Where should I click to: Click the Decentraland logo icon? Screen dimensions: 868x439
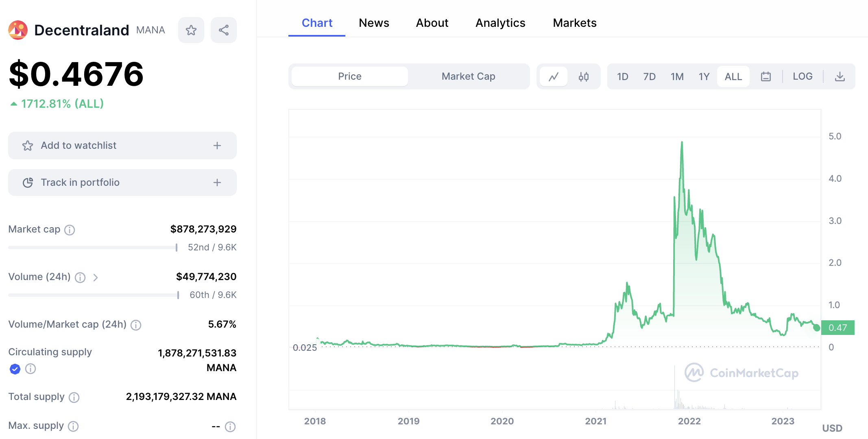(18, 30)
